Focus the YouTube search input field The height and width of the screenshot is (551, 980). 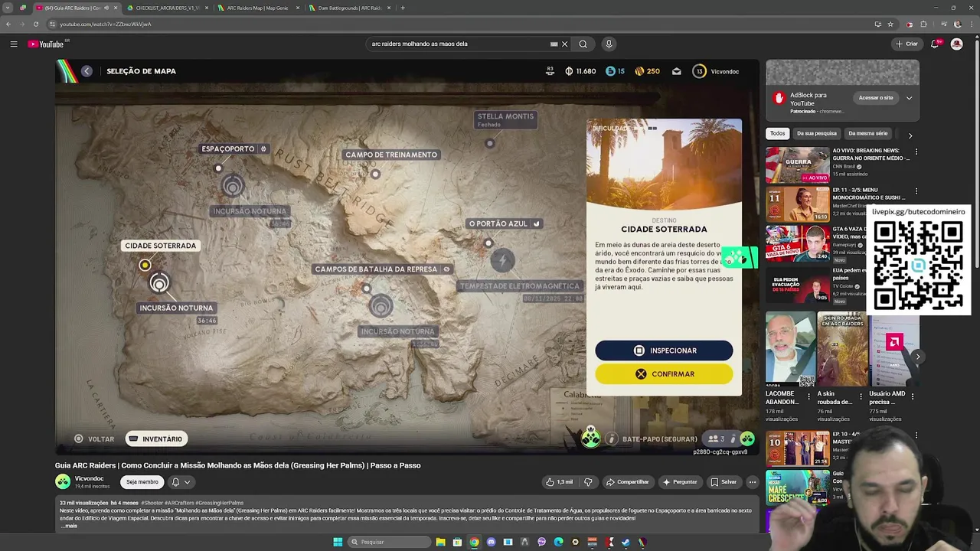point(459,44)
